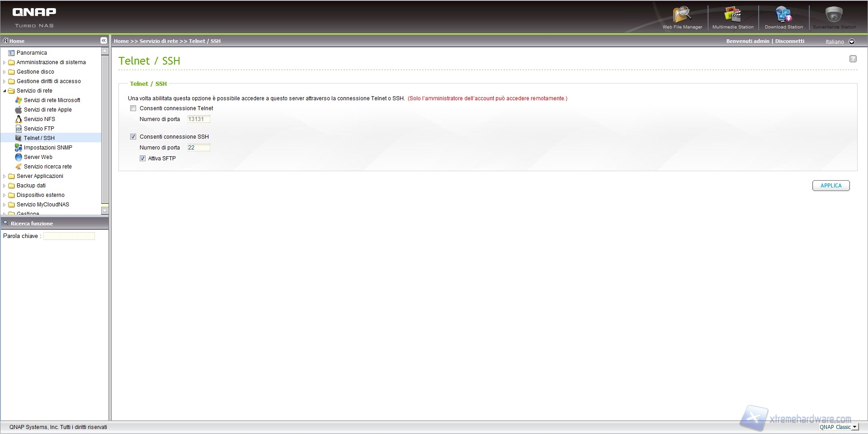The height and width of the screenshot is (434, 868).
Task: Uncheck Consenti connessione SSH
Action: [x=133, y=137]
